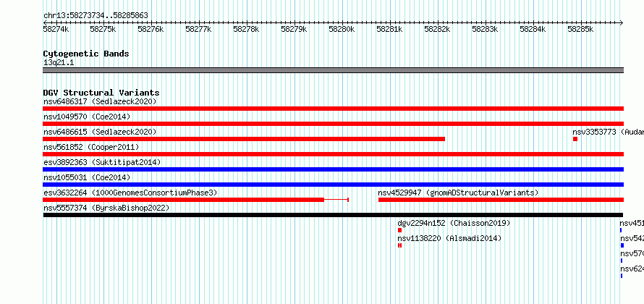644x304 pixels.
Task: Open the nsv5557374 (ByrskaBishop2022) variant label
Action: pos(106,208)
